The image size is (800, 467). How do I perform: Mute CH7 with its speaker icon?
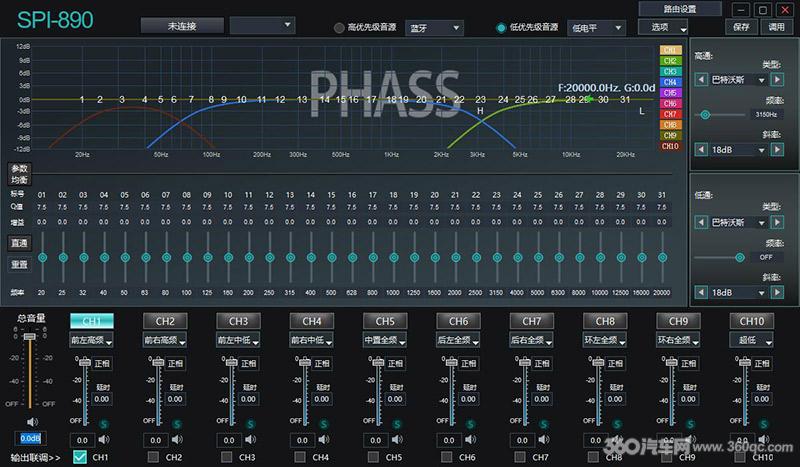point(544,439)
